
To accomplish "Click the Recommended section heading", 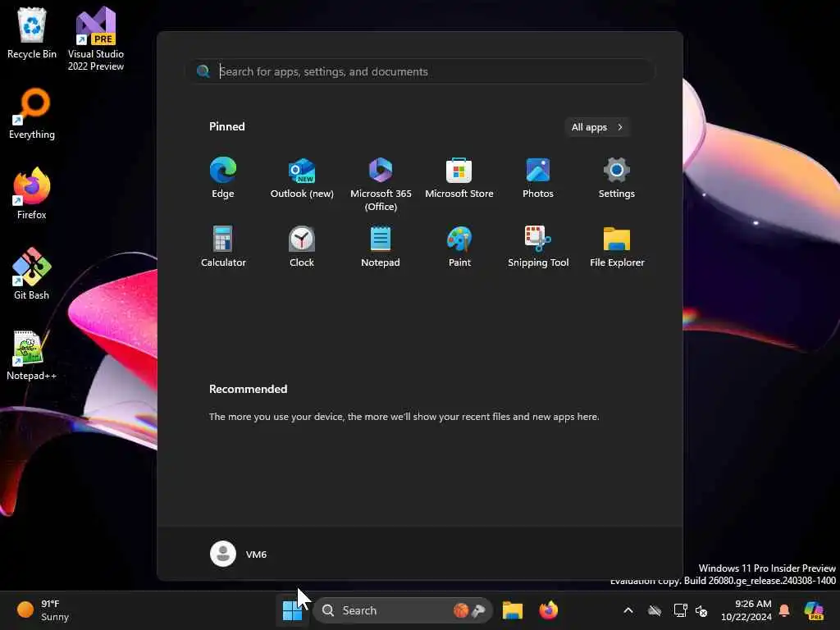I will click(248, 389).
